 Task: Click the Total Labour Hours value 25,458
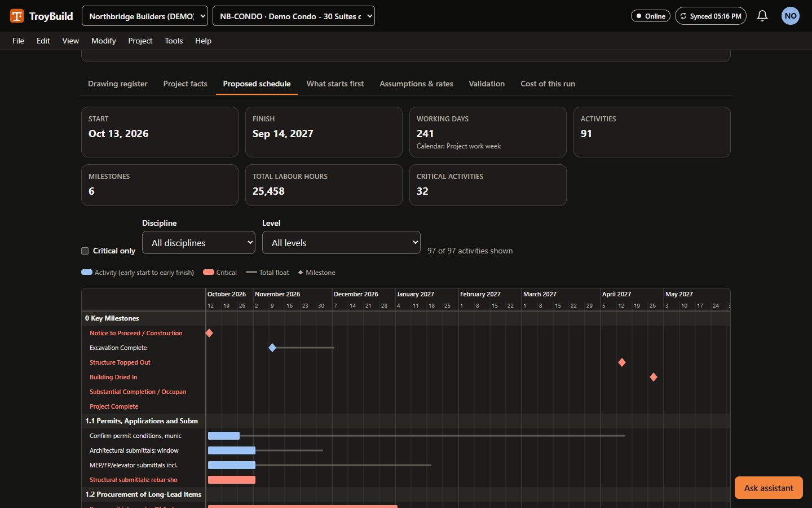(268, 191)
